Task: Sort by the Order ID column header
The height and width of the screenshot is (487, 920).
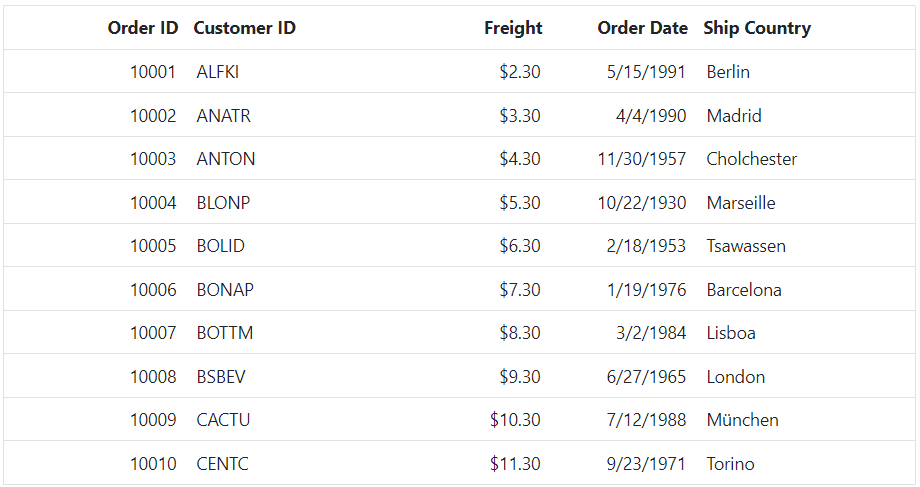Action: click(x=143, y=28)
